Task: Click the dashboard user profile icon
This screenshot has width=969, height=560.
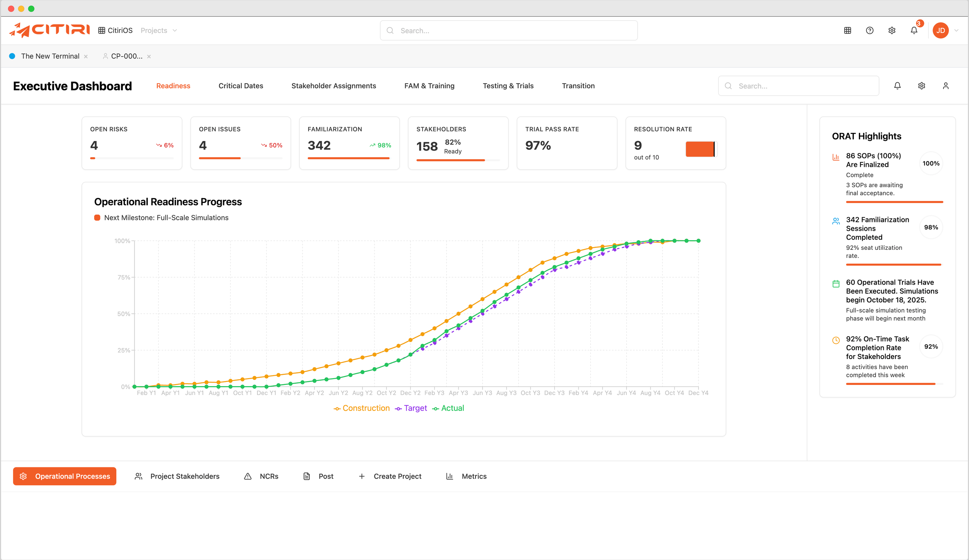Action: [945, 86]
